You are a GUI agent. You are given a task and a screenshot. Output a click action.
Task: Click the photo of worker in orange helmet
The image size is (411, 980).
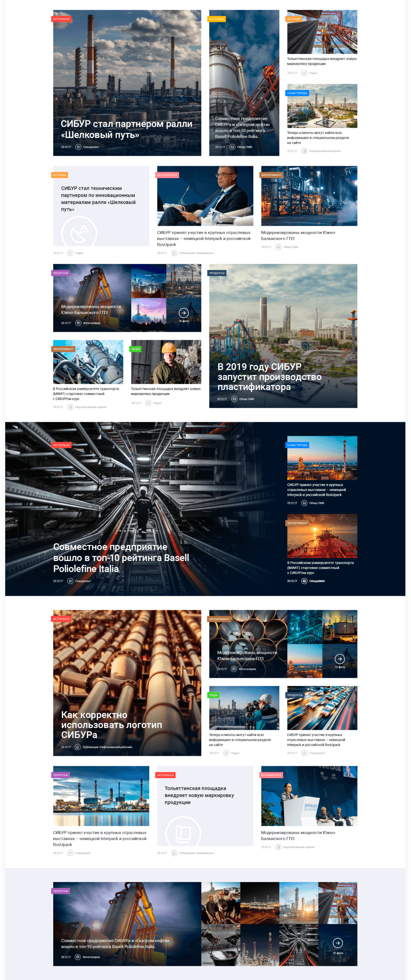pyautogui.click(x=166, y=362)
